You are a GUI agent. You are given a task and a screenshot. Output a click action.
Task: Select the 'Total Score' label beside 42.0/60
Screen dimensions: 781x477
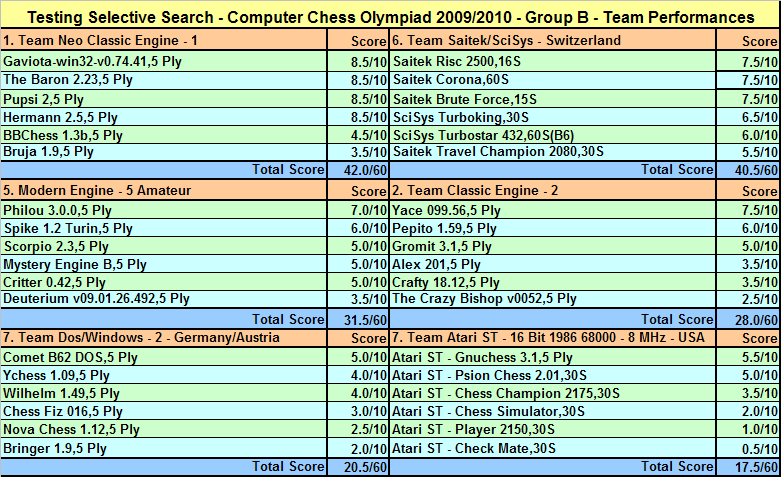pyautogui.click(x=288, y=169)
